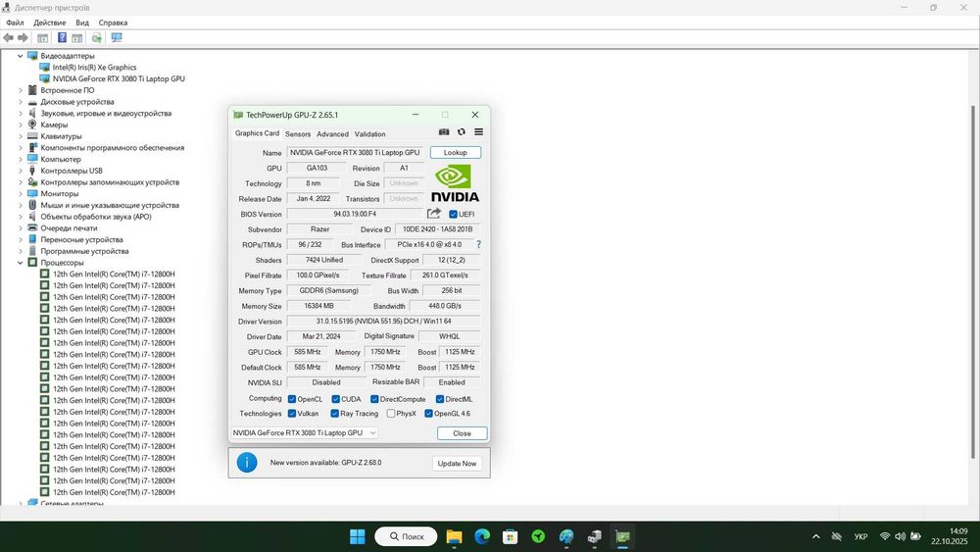Click the PCIe bus interface question mark
Screen dimensions: 980x552
coord(479,244)
